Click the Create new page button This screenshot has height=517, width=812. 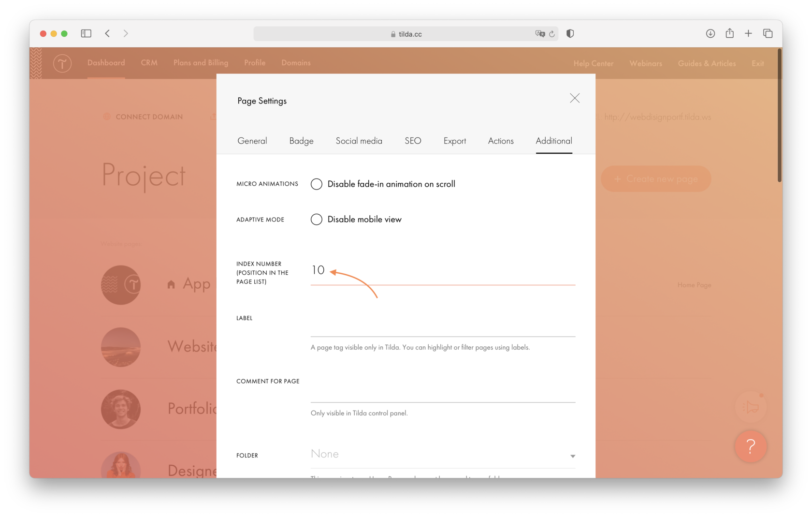655,178
